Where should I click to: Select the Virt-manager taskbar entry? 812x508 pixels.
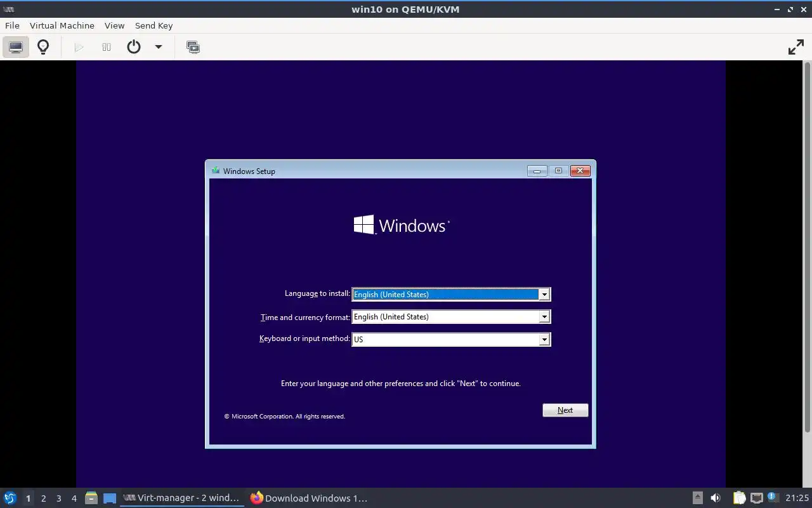tap(182, 498)
